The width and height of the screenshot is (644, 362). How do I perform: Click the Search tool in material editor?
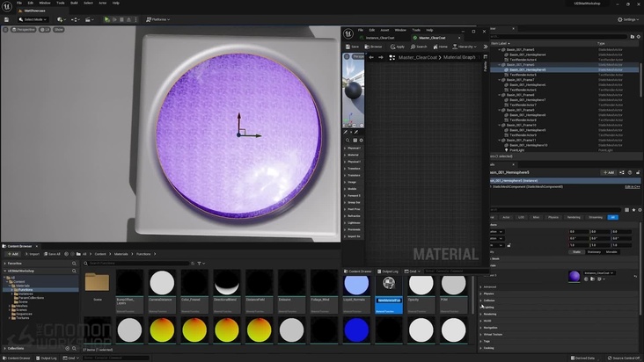tap(419, 47)
